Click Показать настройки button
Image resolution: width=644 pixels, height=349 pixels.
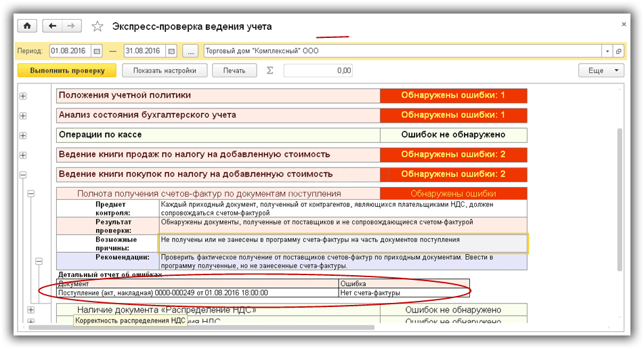(165, 70)
